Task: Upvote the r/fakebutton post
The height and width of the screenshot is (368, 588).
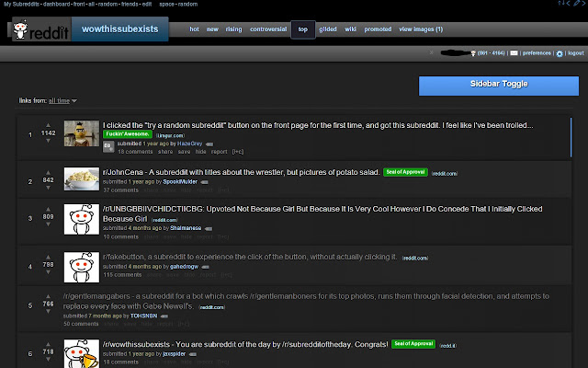Action: (x=48, y=257)
